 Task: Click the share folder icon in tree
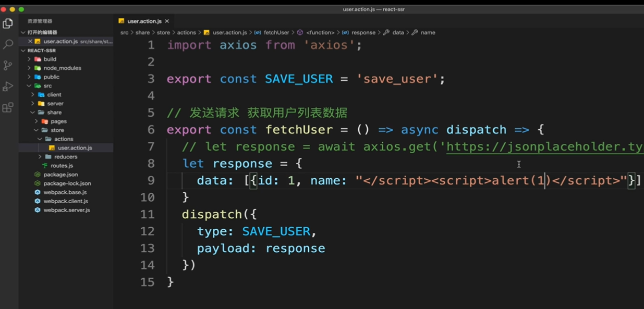point(41,113)
